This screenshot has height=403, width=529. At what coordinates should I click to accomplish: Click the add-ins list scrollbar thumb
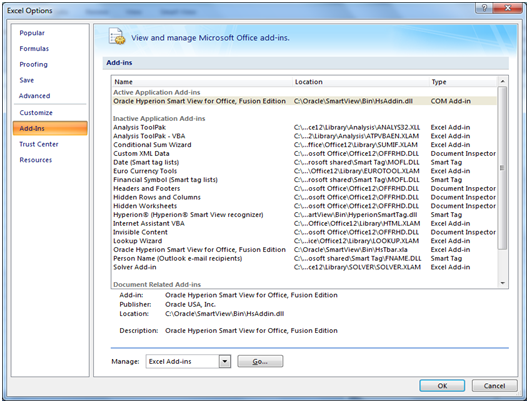502,168
